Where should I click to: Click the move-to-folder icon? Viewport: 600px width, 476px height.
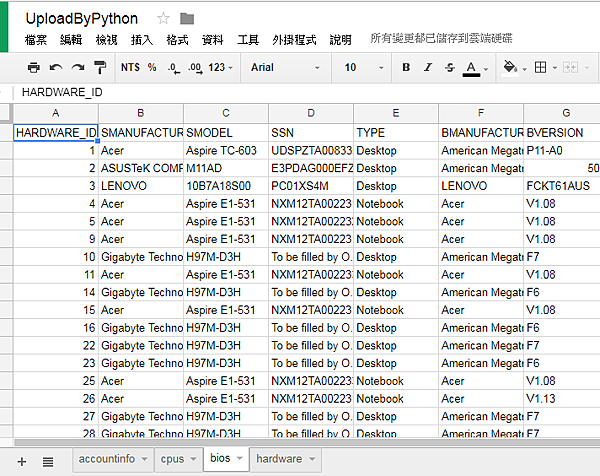point(187,18)
